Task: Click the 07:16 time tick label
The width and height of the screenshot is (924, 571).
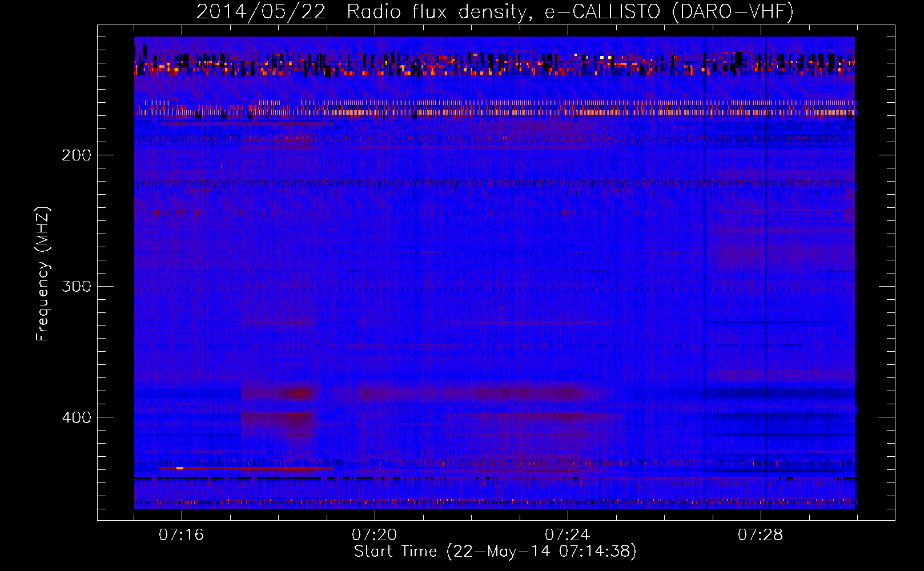Action: (x=182, y=535)
